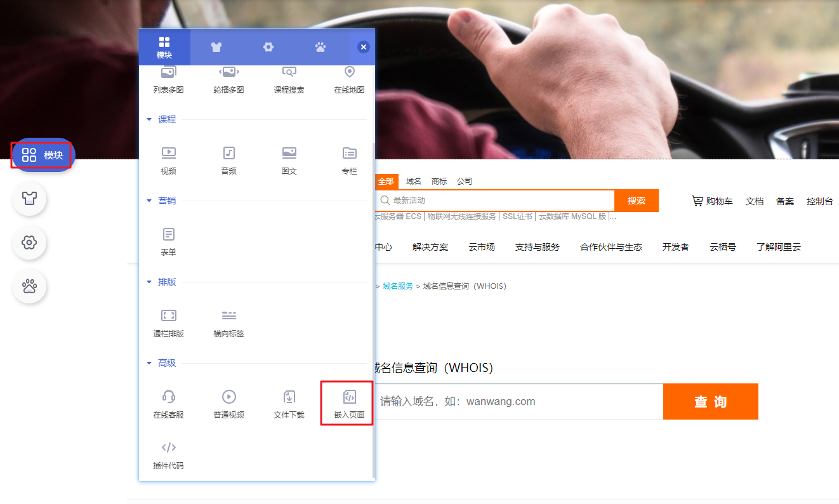Add the 课程搜索 module

pos(289,81)
